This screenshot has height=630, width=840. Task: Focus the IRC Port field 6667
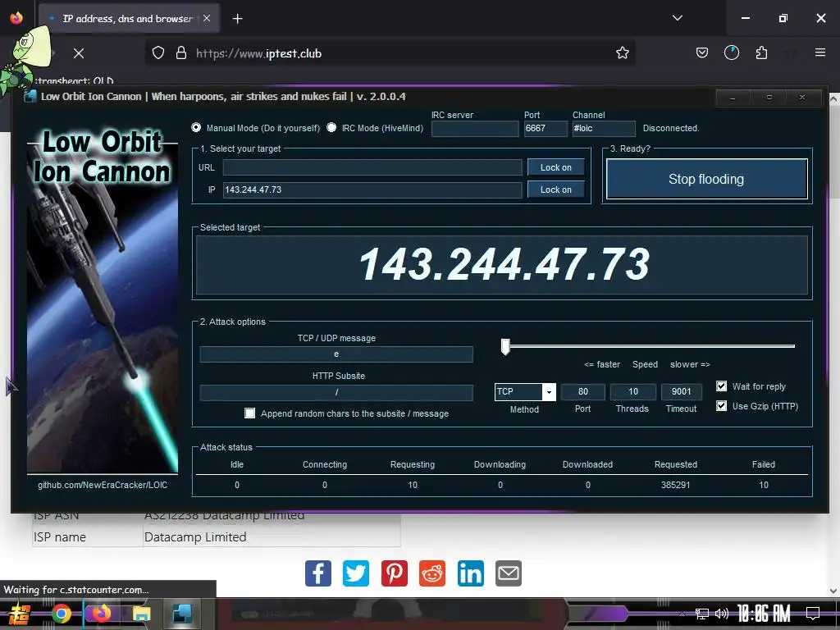pyautogui.click(x=546, y=129)
